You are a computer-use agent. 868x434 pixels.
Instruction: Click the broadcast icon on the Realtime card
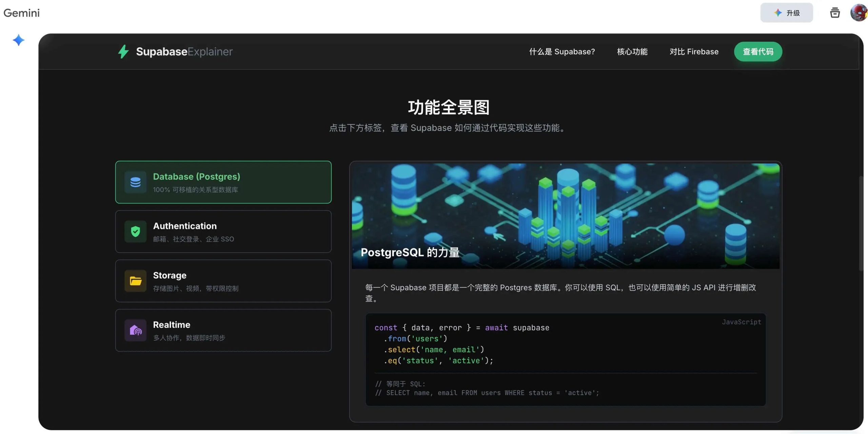click(x=135, y=330)
